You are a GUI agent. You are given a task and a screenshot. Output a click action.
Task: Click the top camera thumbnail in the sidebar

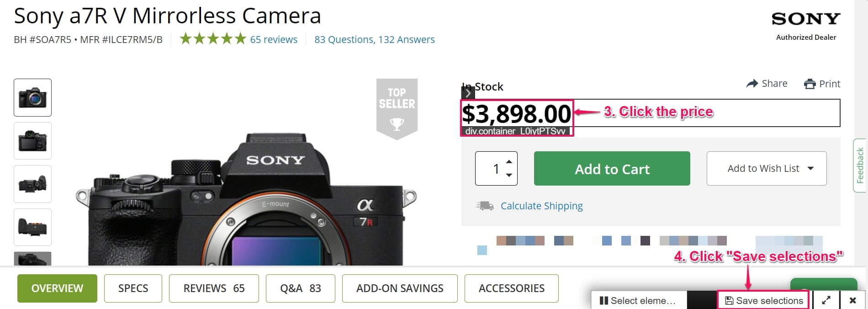pyautogui.click(x=32, y=97)
